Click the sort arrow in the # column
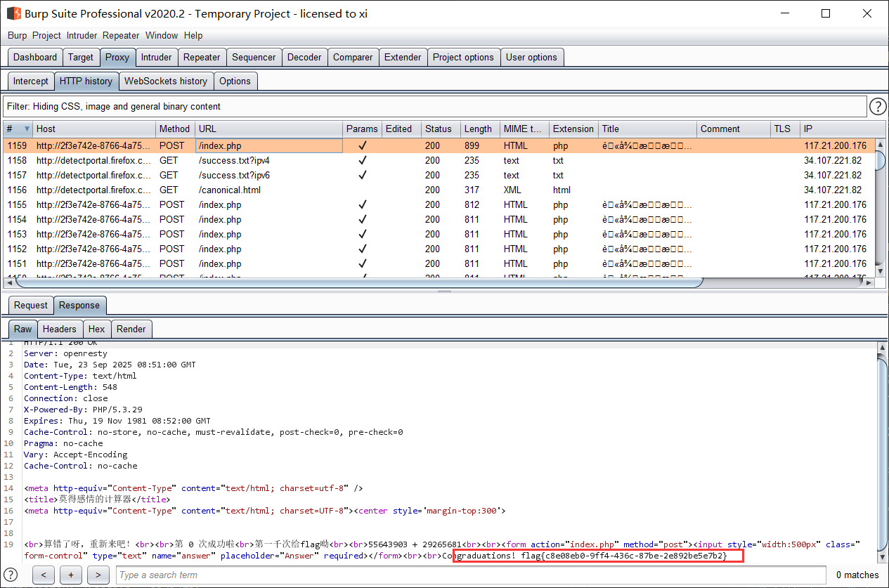Viewport: 889px width, 588px height. [x=27, y=129]
